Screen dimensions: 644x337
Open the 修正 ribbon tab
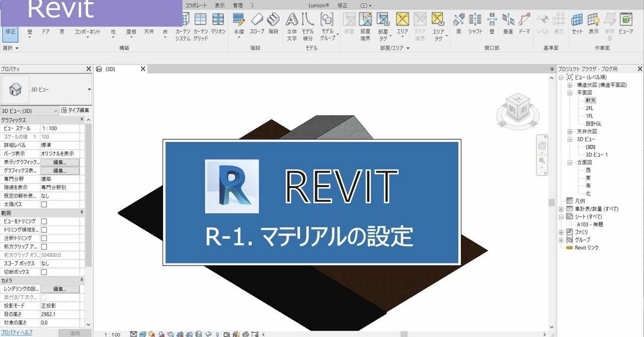click(x=342, y=6)
